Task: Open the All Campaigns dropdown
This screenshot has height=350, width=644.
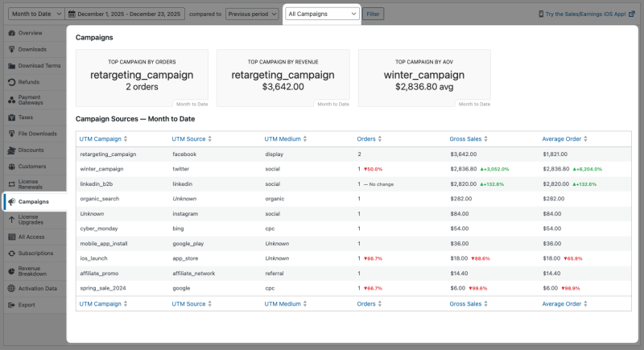Action: 322,14
